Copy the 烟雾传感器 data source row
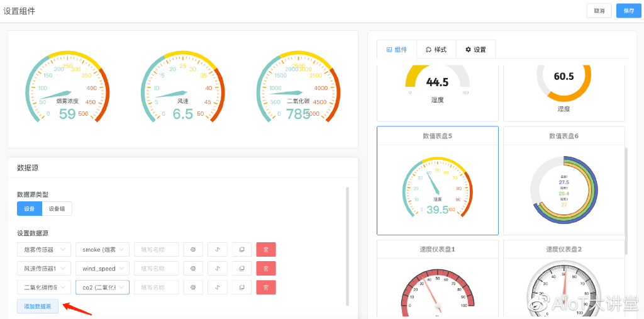This screenshot has height=319, width=644. pyautogui.click(x=242, y=250)
